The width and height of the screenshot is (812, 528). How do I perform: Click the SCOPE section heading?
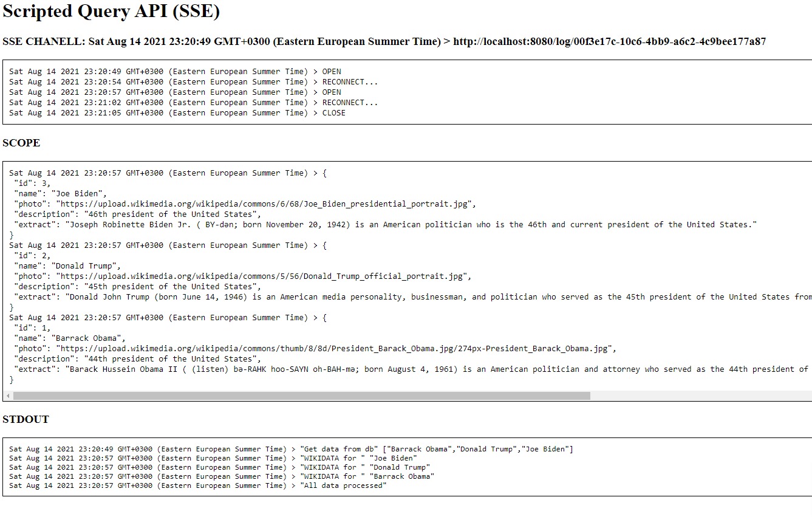[21, 143]
